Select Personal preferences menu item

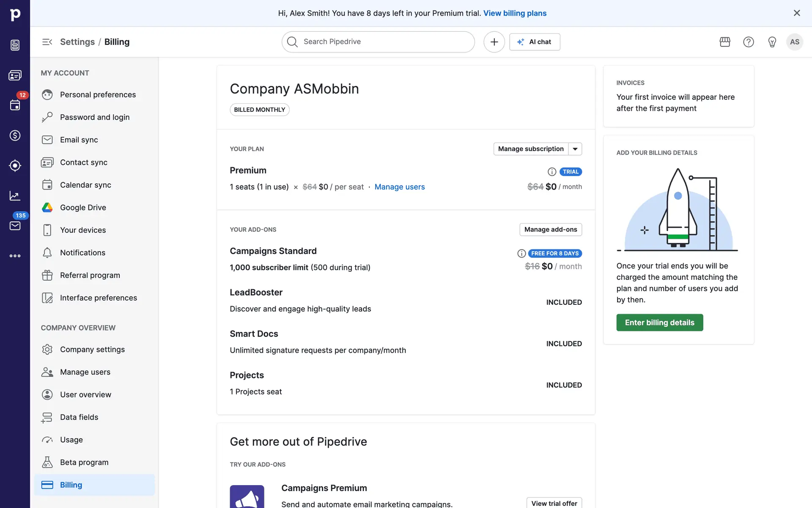[98, 95]
